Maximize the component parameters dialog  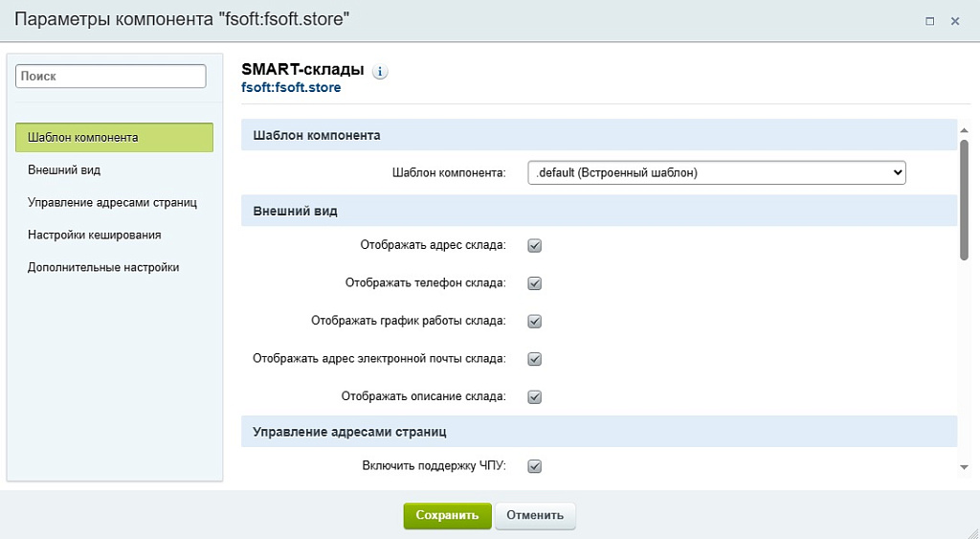click(x=929, y=21)
